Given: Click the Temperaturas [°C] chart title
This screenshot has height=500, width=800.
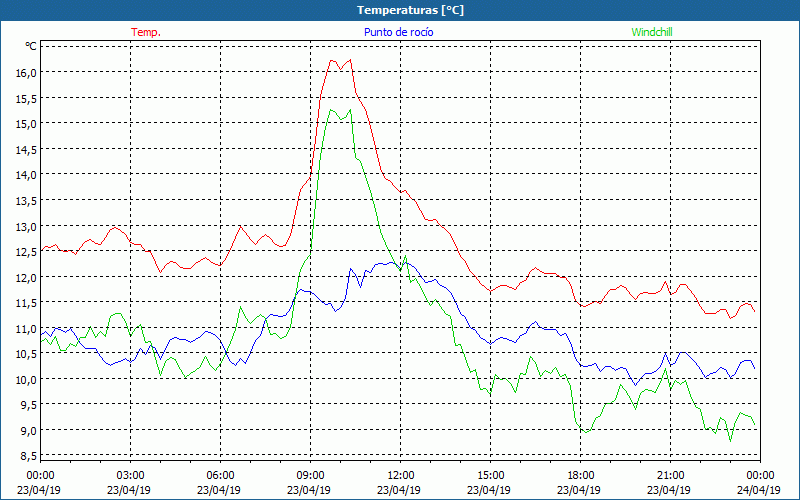Looking at the screenshot, I should coord(410,10).
